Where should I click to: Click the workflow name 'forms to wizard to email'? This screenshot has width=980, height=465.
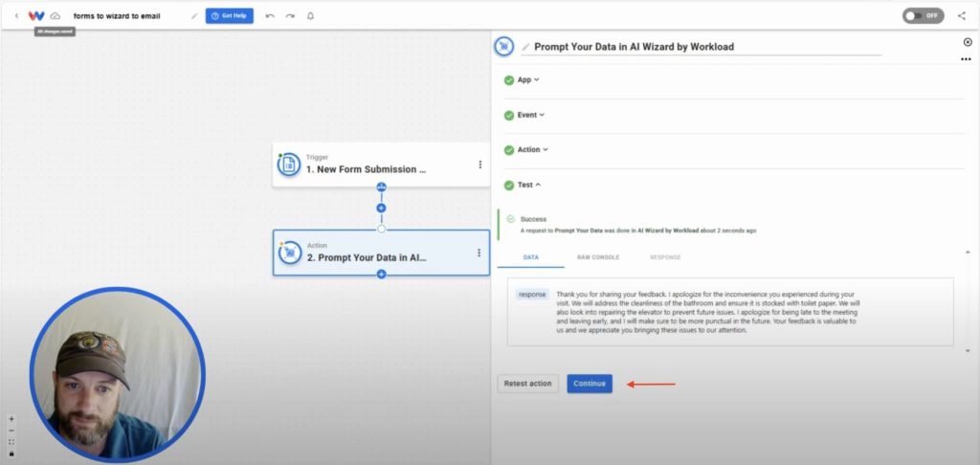(x=117, y=15)
